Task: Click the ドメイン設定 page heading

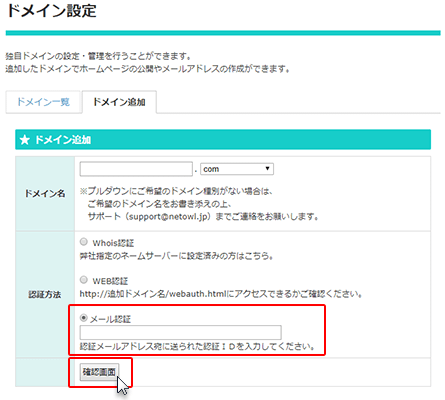Action: pos(52,10)
